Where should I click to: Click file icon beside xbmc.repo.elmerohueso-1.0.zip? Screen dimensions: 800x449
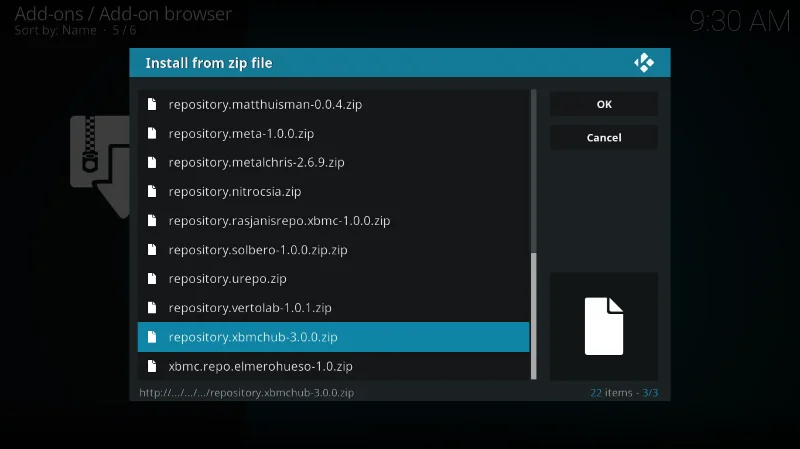point(152,366)
